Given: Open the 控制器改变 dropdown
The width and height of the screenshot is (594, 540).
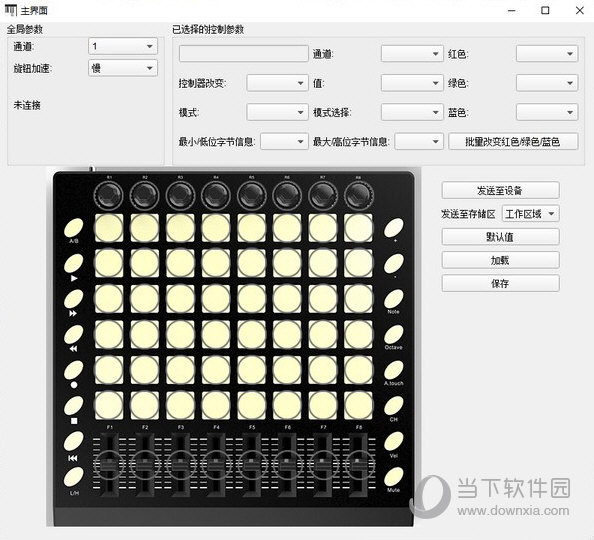Looking at the screenshot, I should click(277, 83).
